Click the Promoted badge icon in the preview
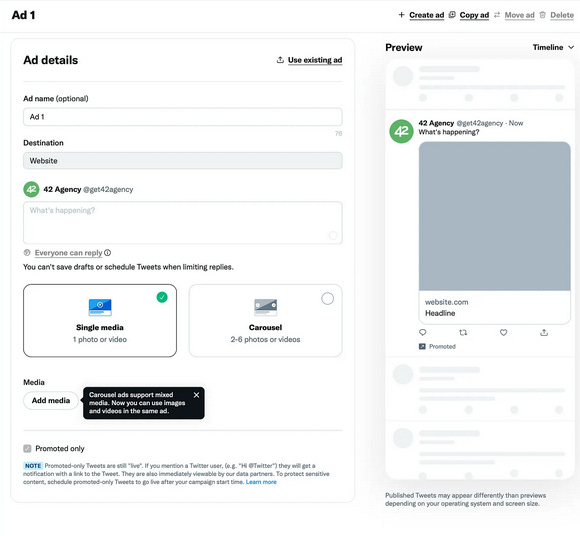Viewport: 580px width, 536px height. (x=422, y=346)
